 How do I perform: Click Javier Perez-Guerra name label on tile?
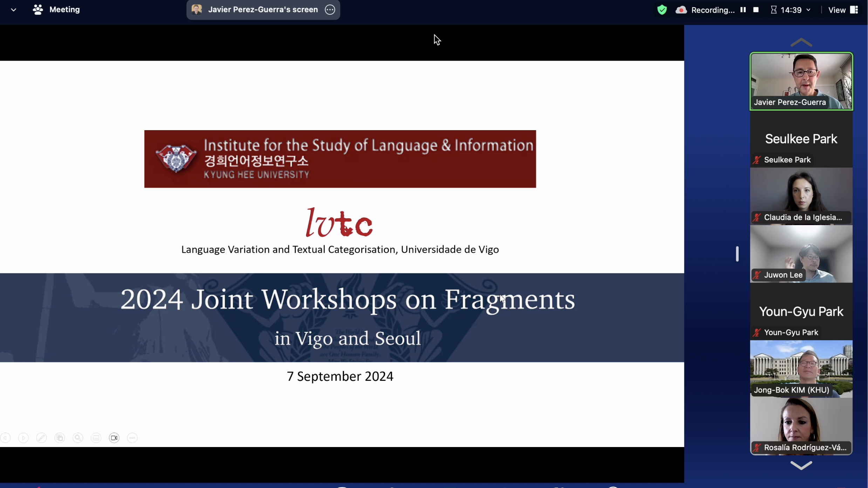click(x=790, y=103)
